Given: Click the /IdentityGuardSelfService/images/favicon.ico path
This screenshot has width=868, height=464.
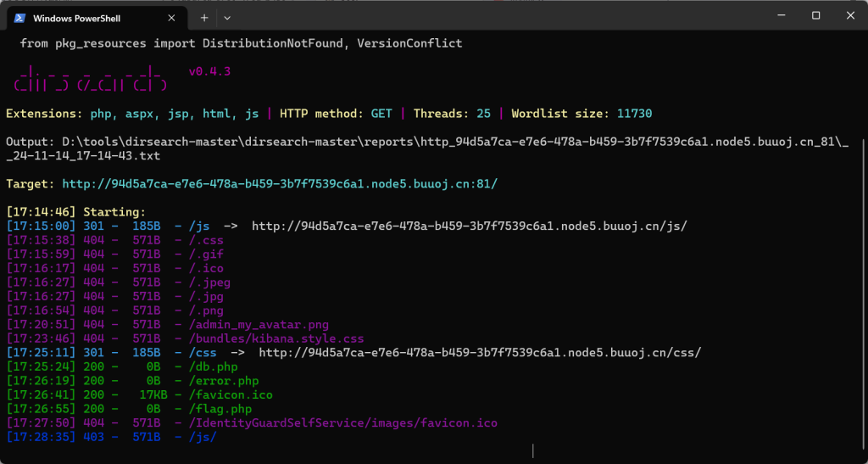Looking at the screenshot, I should click(342, 423).
